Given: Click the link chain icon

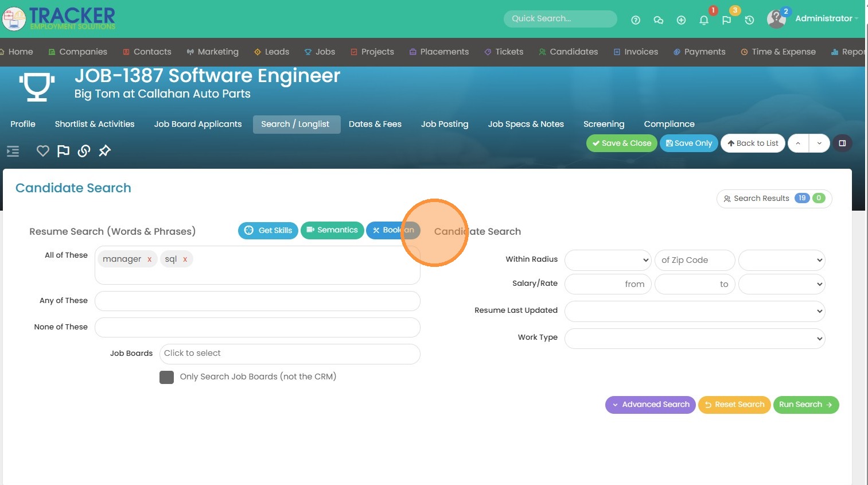Looking at the screenshot, I should [x=84, y=151].
